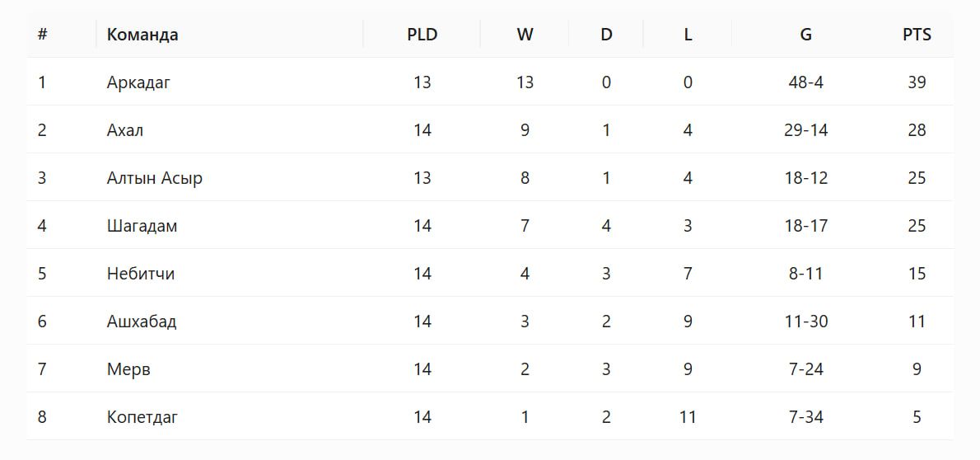
Task: Click the D column header
Action: (606, 35)
